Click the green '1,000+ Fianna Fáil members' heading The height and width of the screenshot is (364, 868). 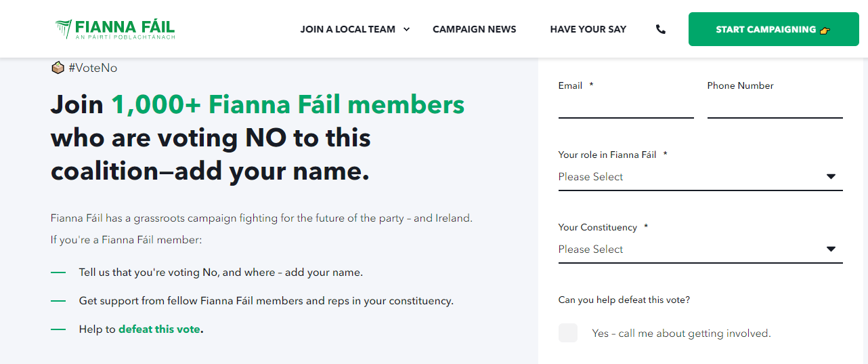[288, 105]
